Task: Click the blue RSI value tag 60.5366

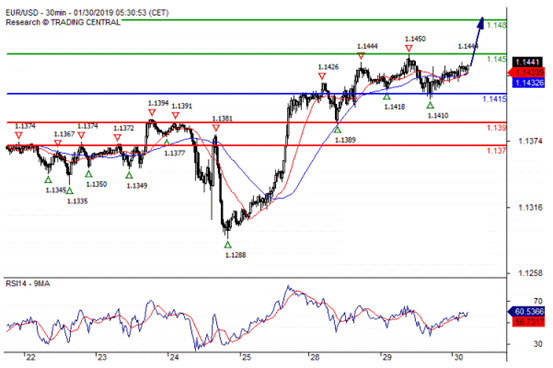Action: (527, 312)
